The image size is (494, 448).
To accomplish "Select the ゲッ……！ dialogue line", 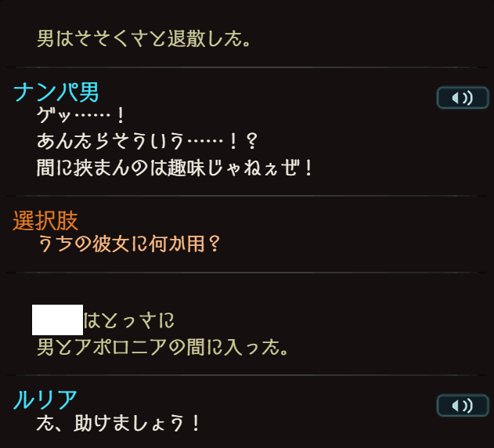I will [81, 117].
